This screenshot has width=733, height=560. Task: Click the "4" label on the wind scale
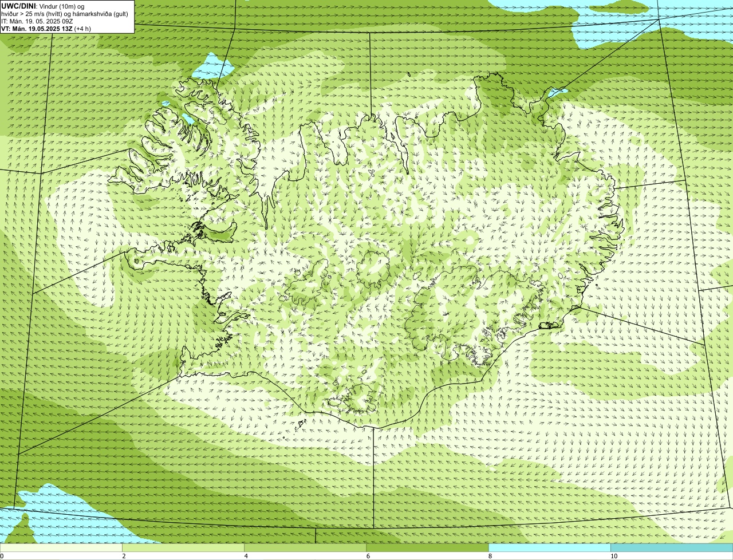[x=246, y=556]
